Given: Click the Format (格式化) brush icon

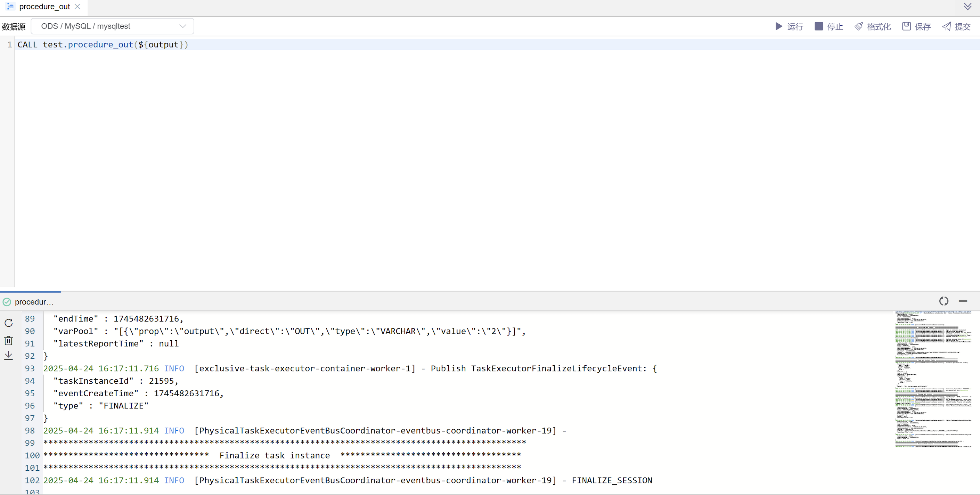Looking at the screenshot, I should click(x=859, y=26).
